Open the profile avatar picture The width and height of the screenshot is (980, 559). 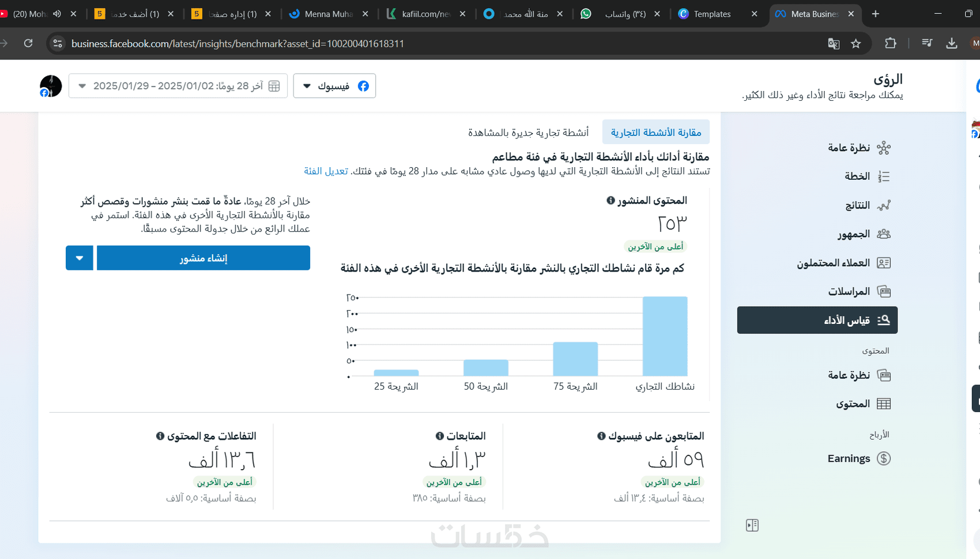[x=51, y=86]
